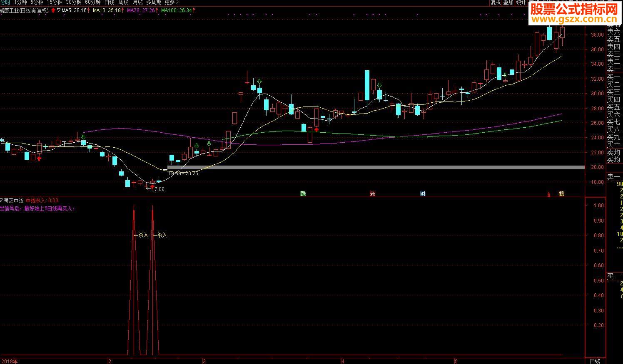Click the magenta 出信号后 hint text
This screenshot has width=623, height=364.
click(37, 208)
